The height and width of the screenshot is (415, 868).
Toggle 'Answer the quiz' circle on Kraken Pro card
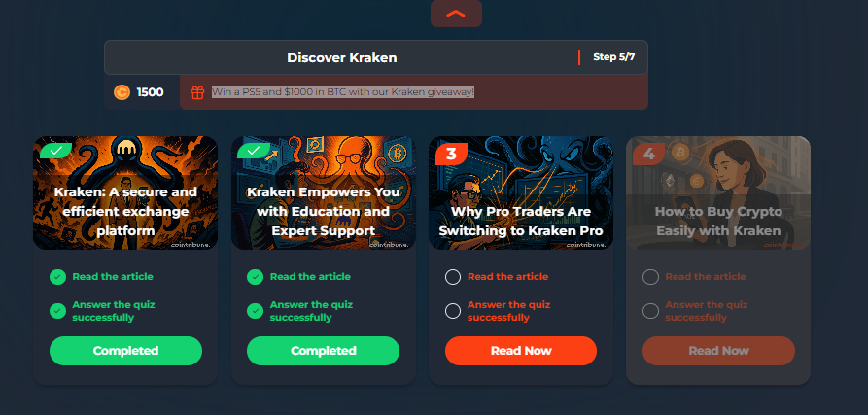(453, 311)
